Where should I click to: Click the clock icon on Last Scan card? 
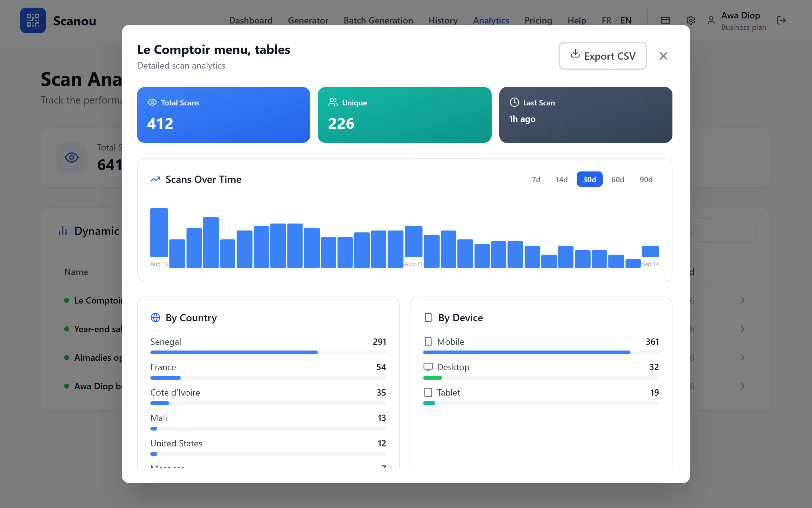[x=514, y=103]
